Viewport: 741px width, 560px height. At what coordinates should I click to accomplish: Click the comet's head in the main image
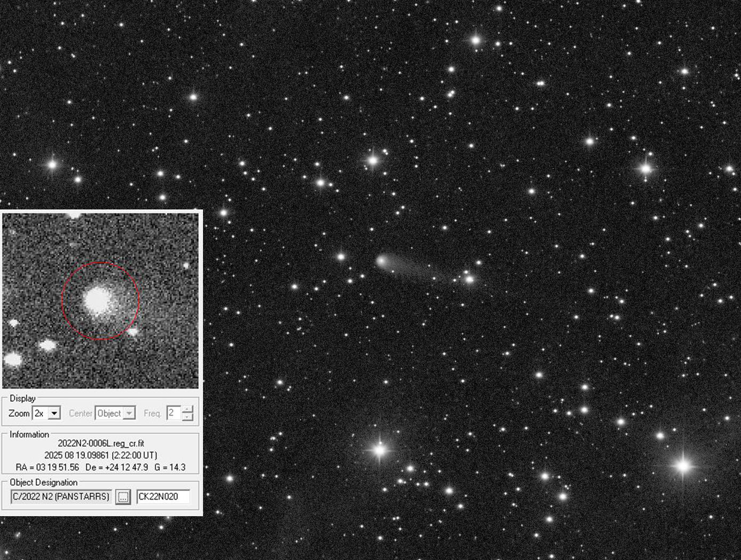click(381, 261)
